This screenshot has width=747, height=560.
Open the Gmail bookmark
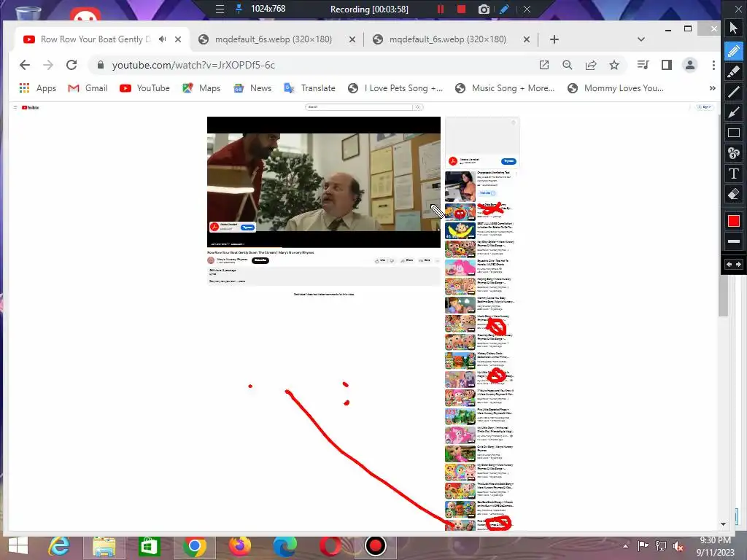(x=88, y=88)
